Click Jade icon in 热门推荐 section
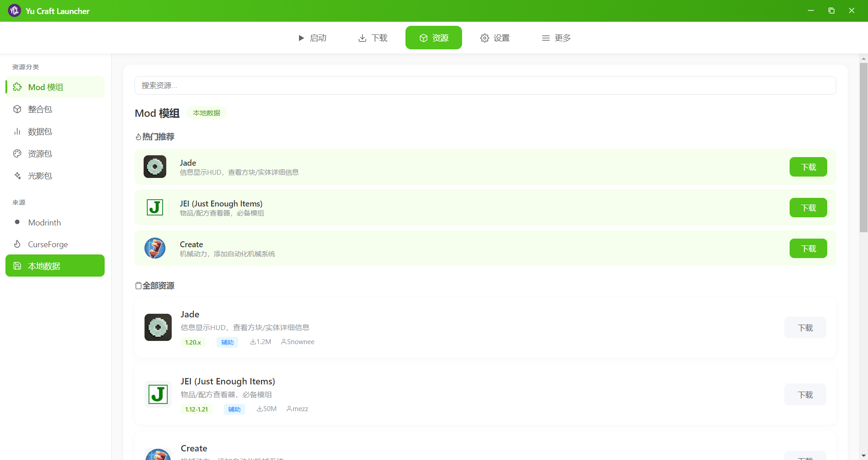This screenshot has height=460, width=868. point(155,167)
